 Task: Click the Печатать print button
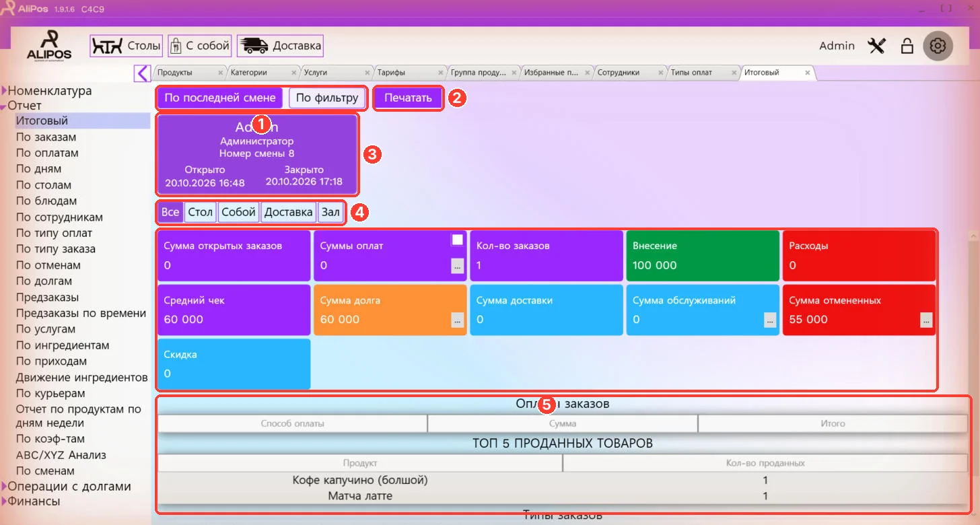[x=408, y=98]
